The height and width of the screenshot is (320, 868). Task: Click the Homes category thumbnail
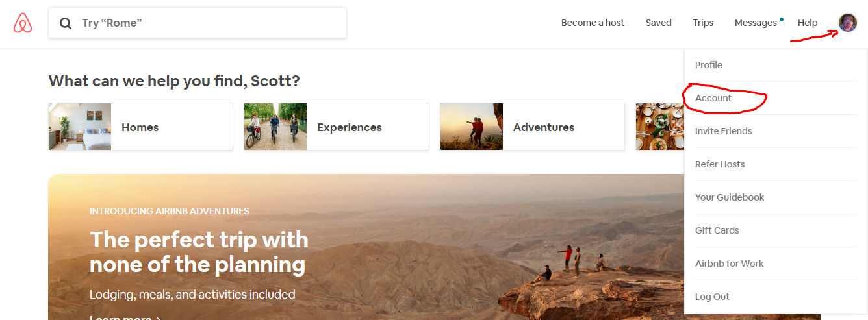pyautogui.click(x=80, y=127)
